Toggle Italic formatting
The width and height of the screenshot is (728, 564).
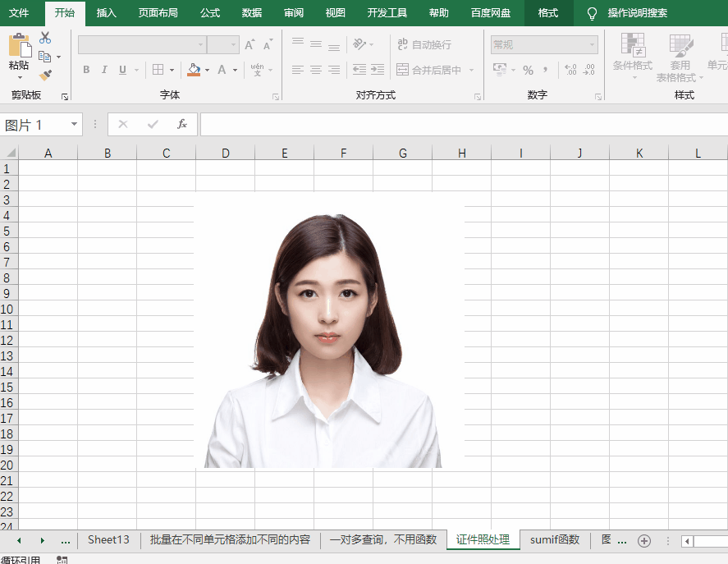point(104,70)
